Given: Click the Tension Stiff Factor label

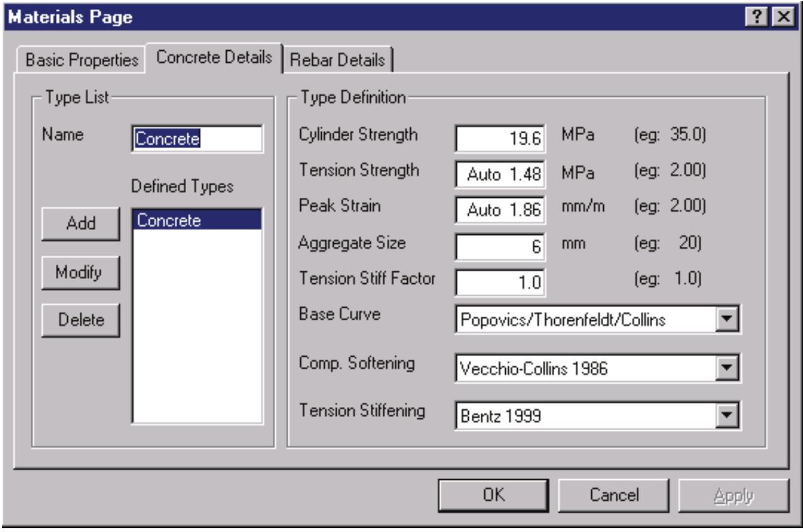Looking at the screenshot, I should [x=368, y=280].
